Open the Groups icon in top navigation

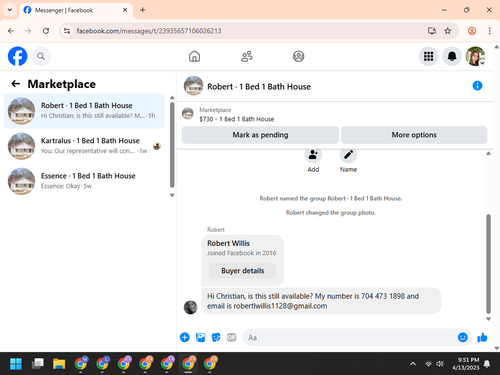pyautogui.click(x=298, y=56)
